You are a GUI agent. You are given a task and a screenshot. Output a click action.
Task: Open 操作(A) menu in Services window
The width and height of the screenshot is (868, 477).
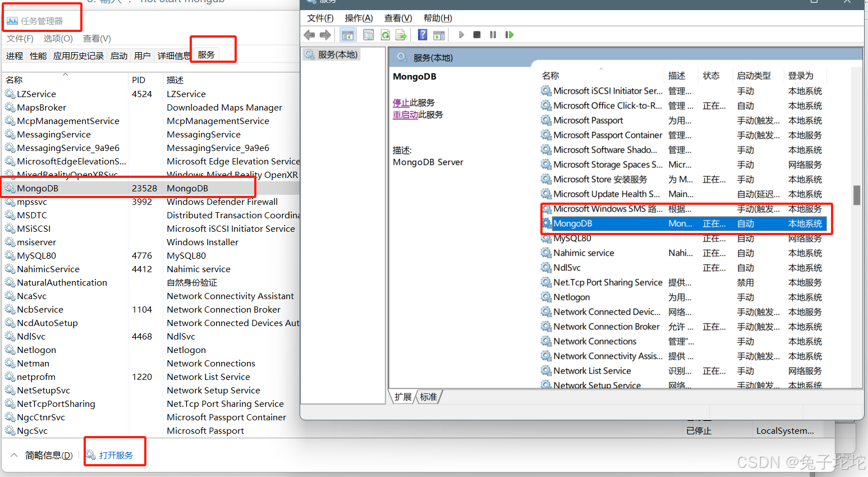359,18
